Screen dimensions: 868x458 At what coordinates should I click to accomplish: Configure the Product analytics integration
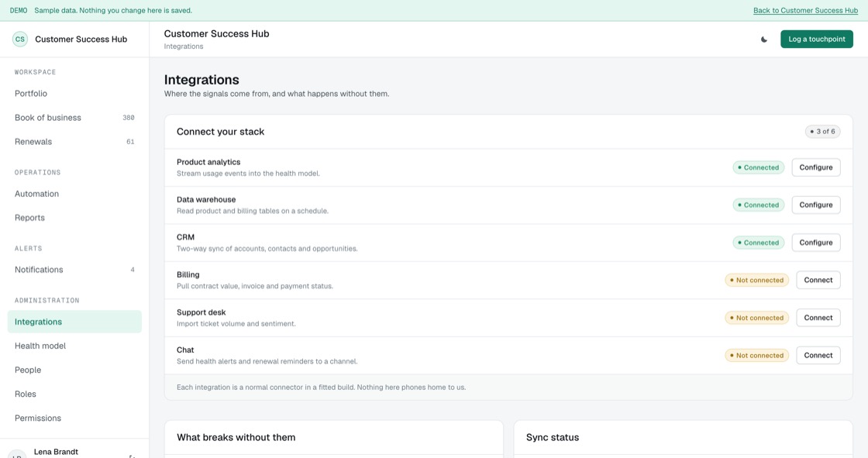[x=816, y=167]
